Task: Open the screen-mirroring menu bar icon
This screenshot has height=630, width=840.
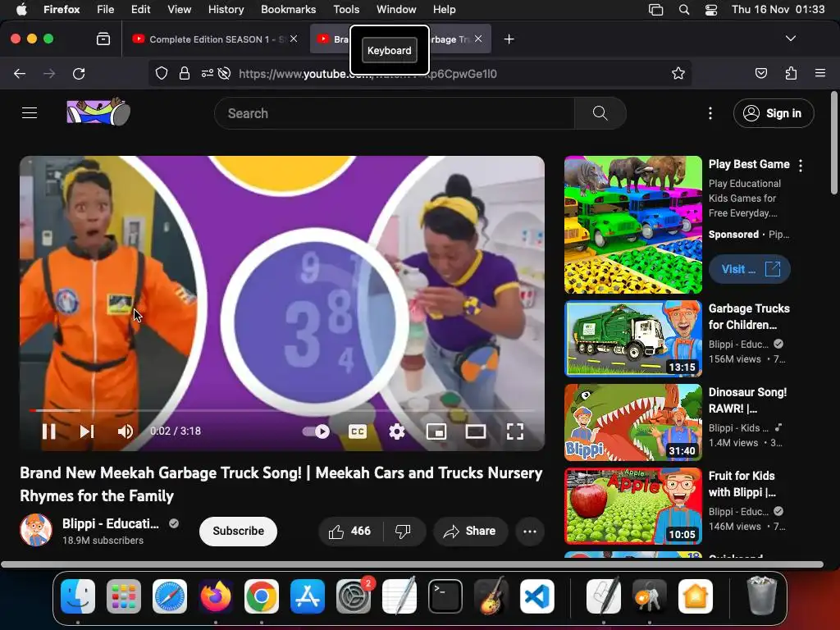Action: 655,10
